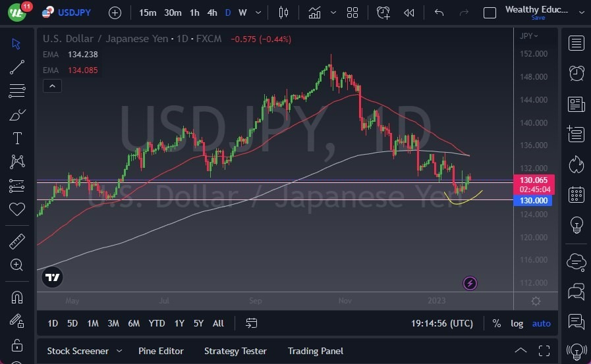Image resolution: width=591 pixels, height=364 pixels.
Task: Start bar Replay mode
Action: point(409,13)
